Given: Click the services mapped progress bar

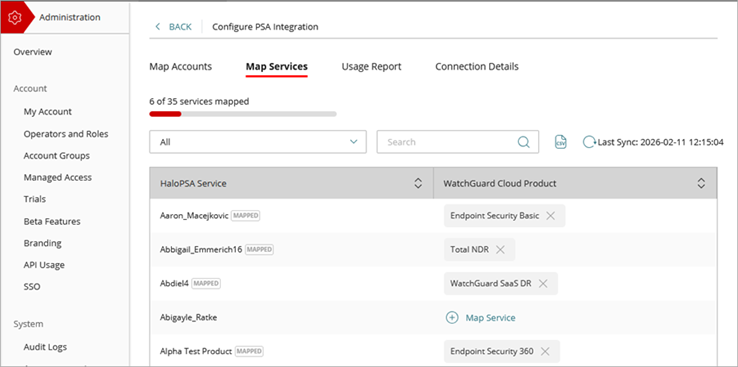Looking at the screenshot, I should tap(243, 114).
